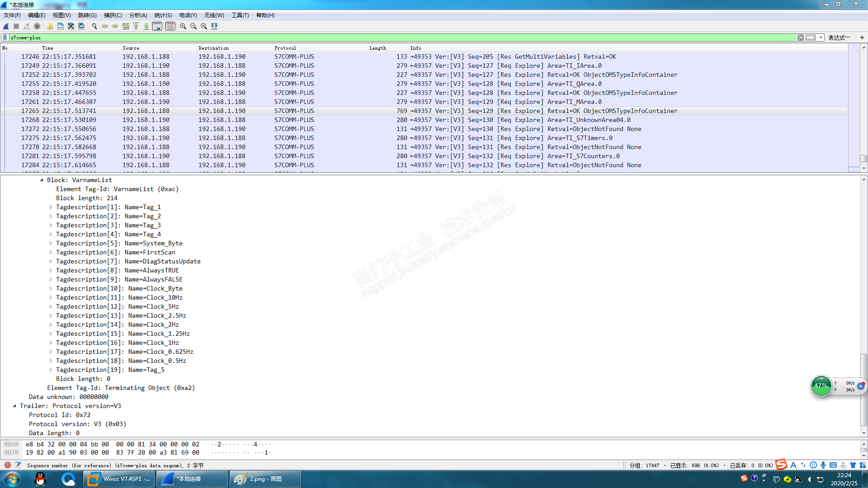Clear the display filter with X button
Image resolution: width=868 pixels, height=488 pixels.
point(801,38)
